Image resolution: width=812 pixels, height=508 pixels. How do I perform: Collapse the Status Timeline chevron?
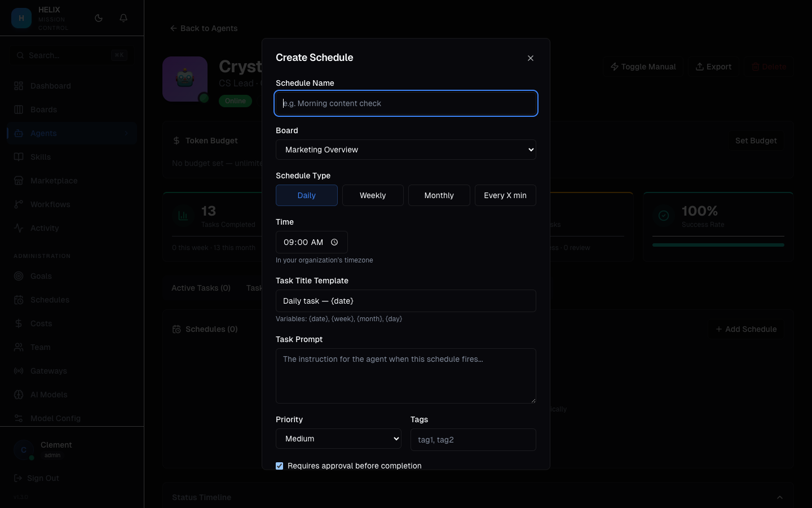coord(780,497)
